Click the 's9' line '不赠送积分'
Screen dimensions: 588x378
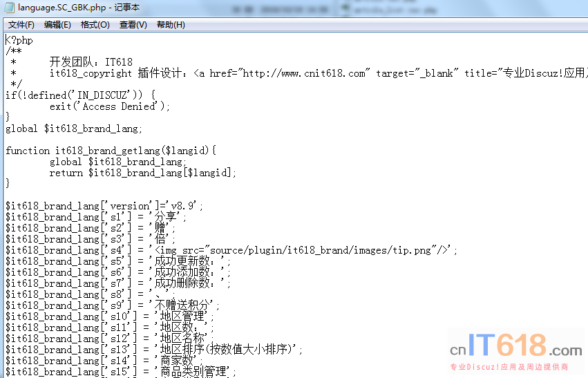click(113, 305)
